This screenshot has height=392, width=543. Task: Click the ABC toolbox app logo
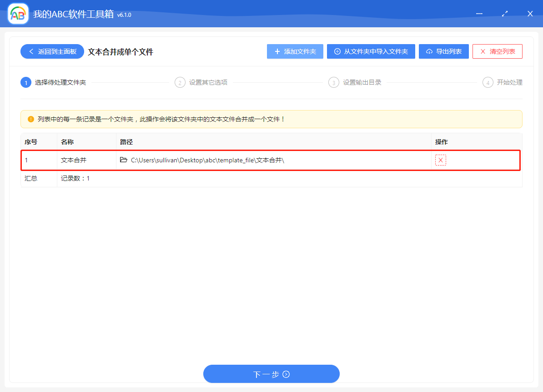point(18,14)
